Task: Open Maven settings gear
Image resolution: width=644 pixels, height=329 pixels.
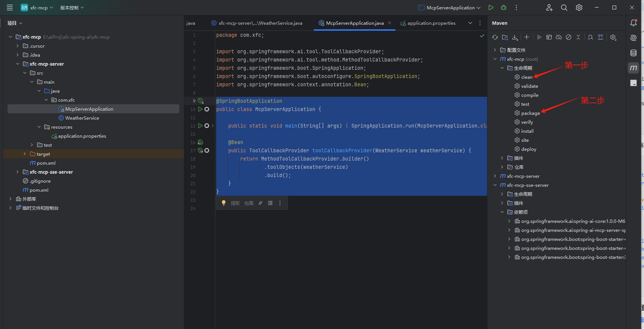Action: point(613,37)
